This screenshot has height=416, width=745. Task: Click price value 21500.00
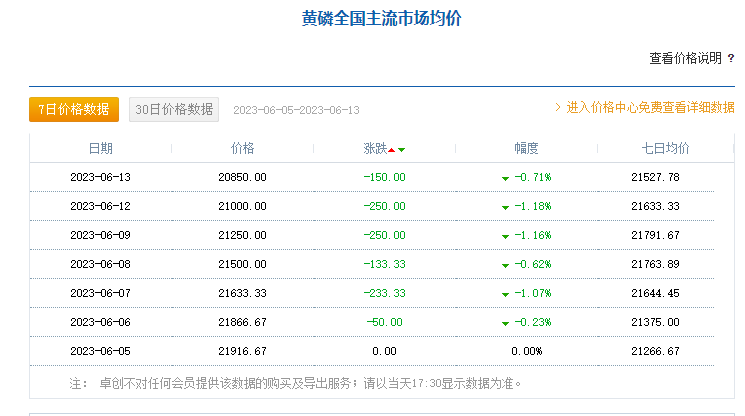point(242,265)
